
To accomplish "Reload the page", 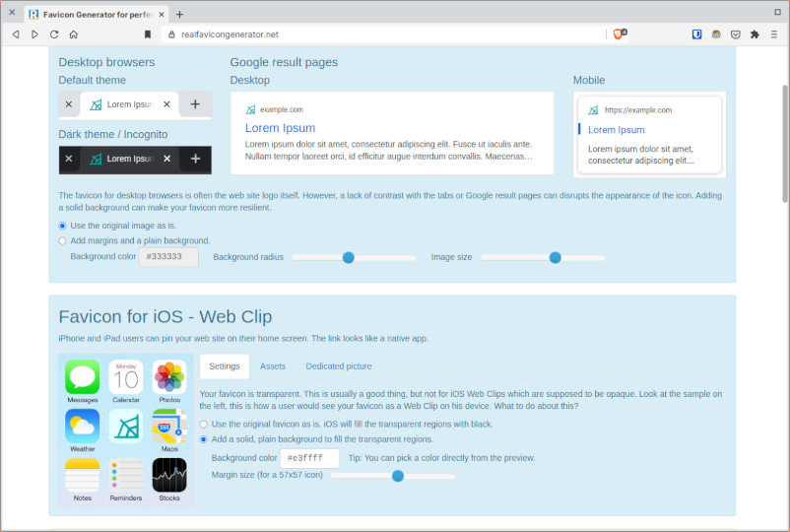I will coord(54,34).
